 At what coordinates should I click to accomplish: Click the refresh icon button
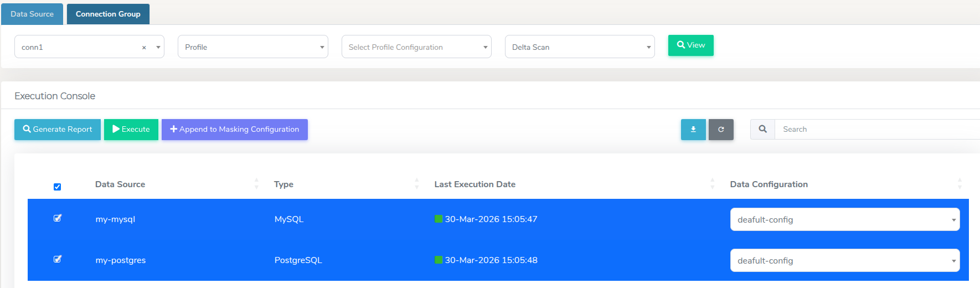click(x=721, y=130)
